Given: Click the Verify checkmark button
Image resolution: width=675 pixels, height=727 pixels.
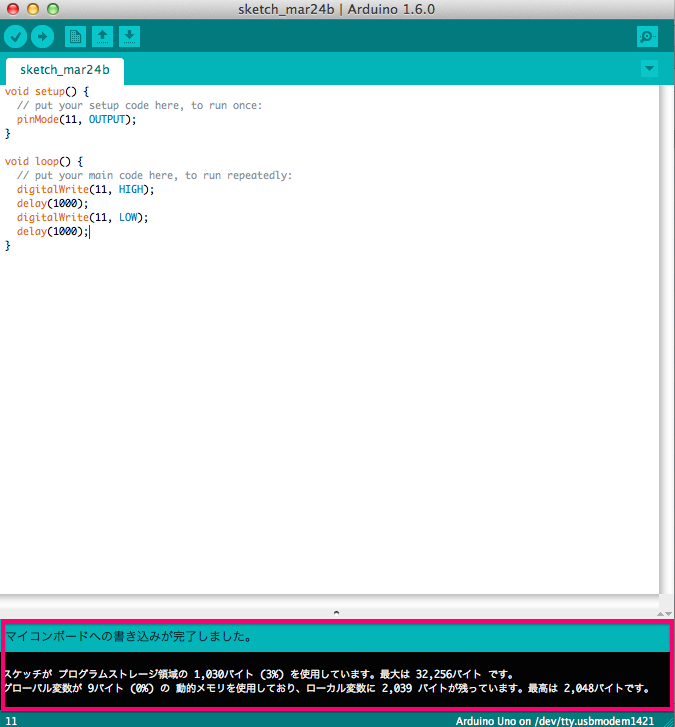Looking at the screenshot, I should tap(15, 37).
